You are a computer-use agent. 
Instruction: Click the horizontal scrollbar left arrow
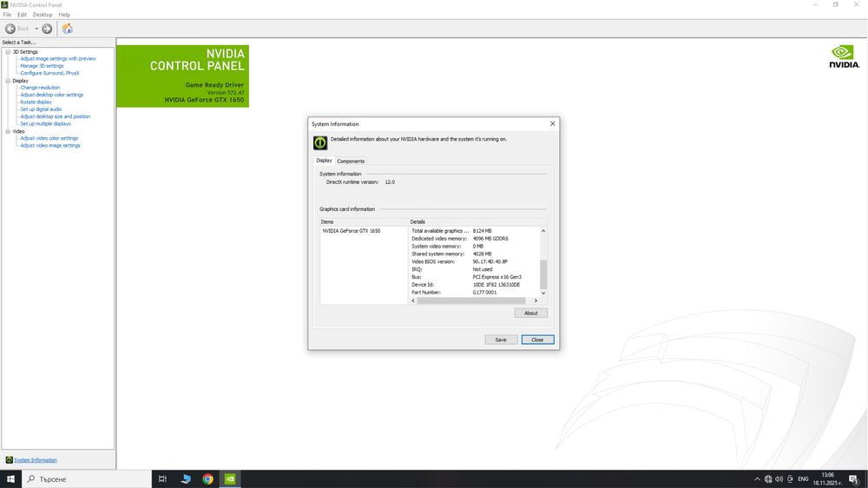pos(413,300)
